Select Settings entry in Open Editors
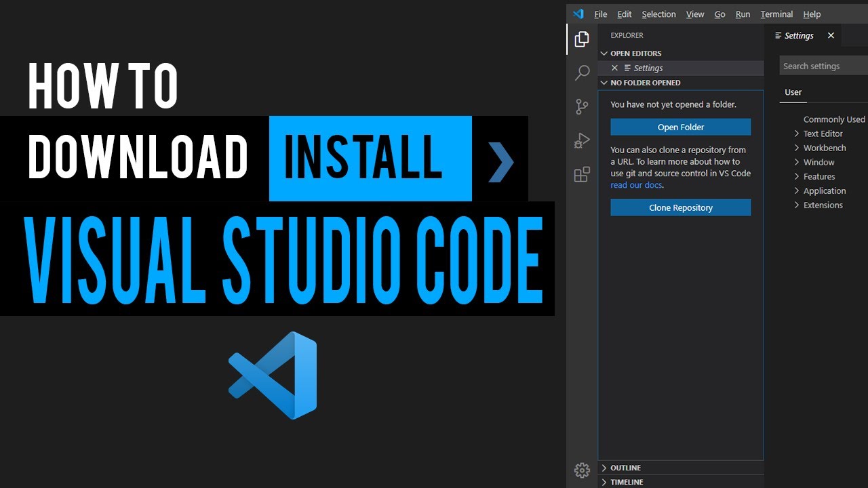 681,68
